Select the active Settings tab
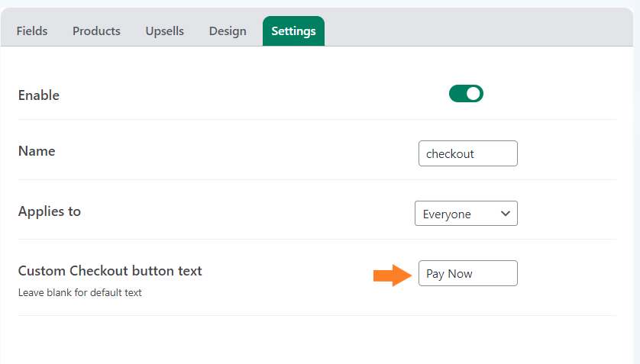The image size is (640, 364). click(293, 31)
